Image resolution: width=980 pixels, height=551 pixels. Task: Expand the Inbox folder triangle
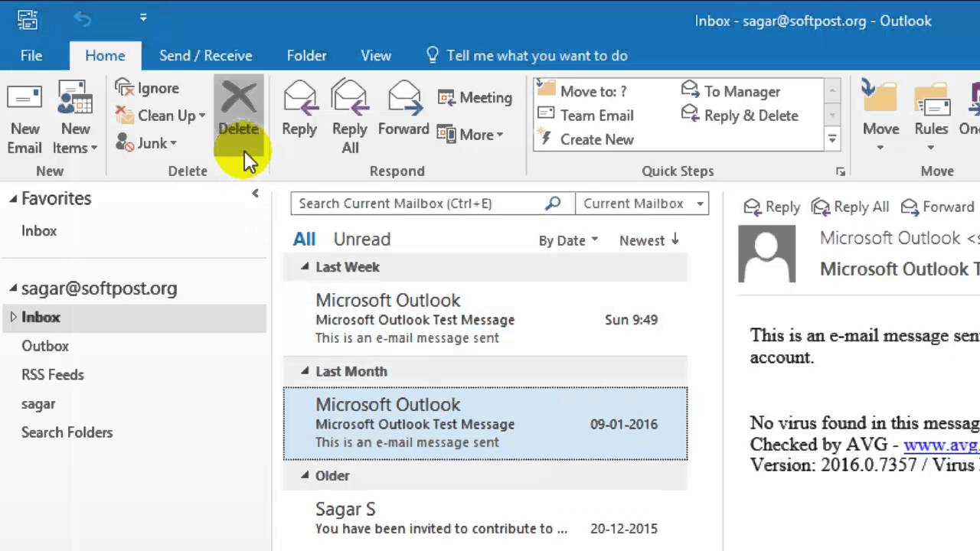coord(13,317)
